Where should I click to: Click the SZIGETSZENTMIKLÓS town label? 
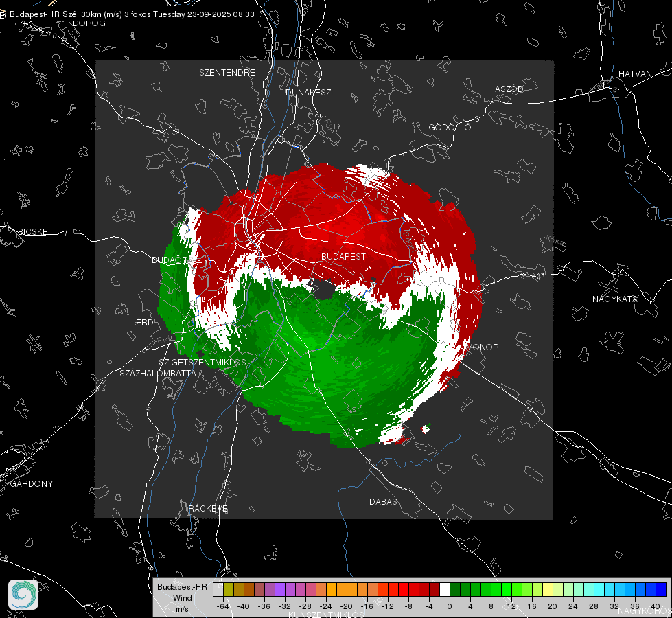click(x=202, y=363)
